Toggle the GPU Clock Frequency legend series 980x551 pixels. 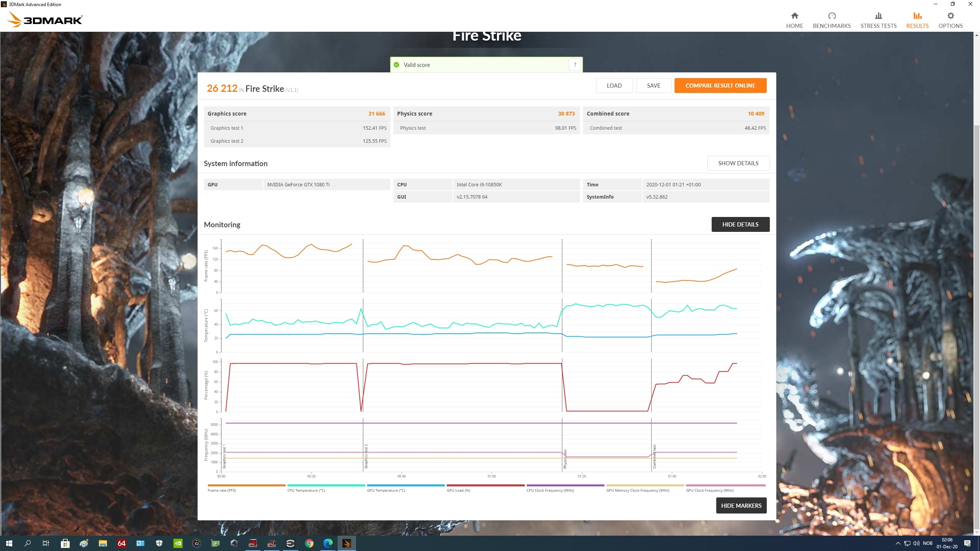coord(725,488)
